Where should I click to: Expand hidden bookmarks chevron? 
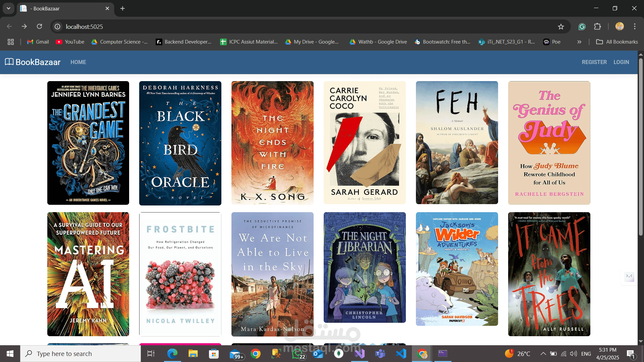point(579,42)
